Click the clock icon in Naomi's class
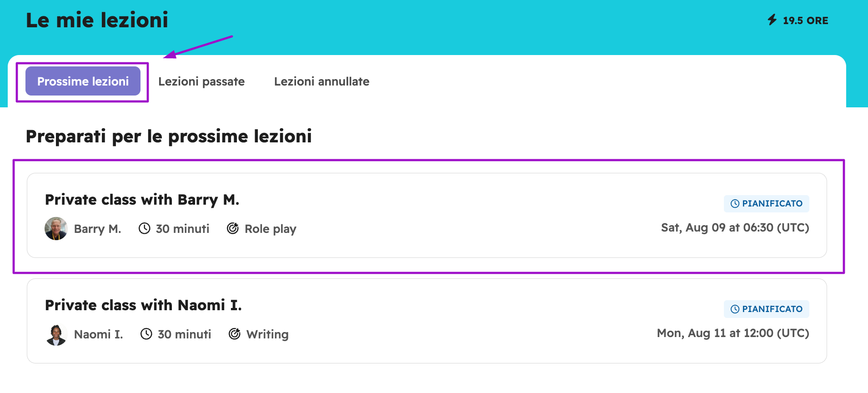This screenshot has width=868, height=393. (146, 334)
